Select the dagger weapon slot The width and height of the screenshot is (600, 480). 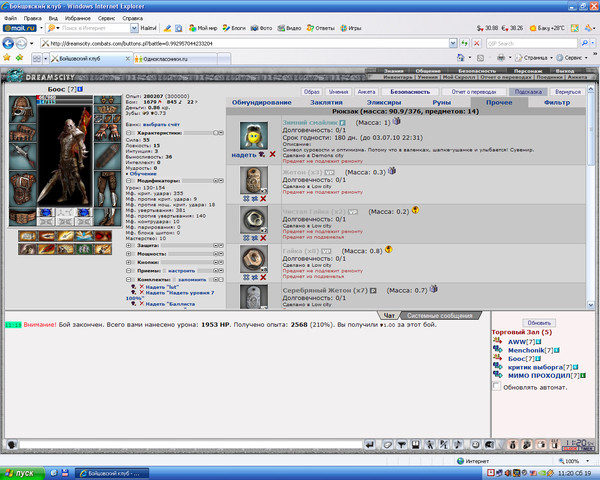23,156
